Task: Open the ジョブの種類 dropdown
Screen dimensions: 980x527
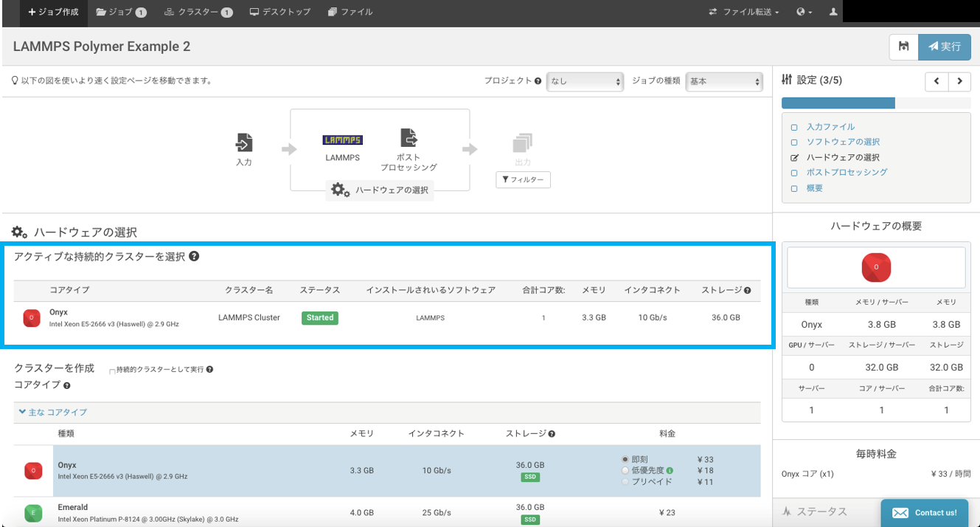Action: point(724,81)
